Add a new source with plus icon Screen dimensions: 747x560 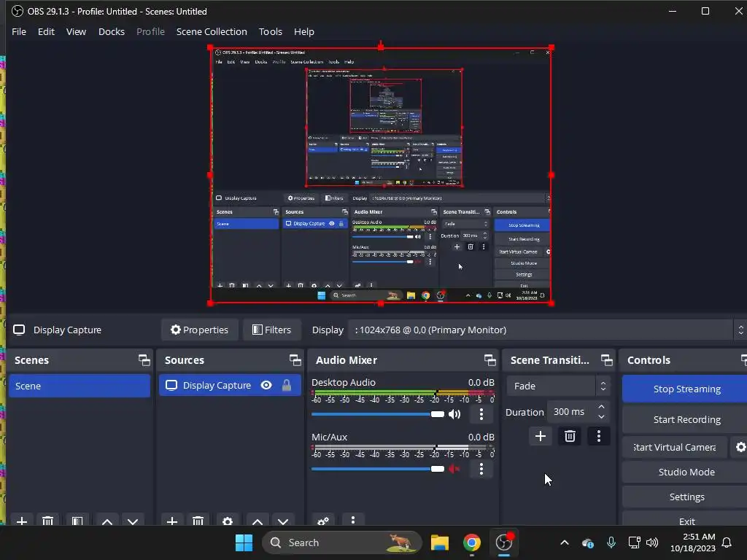[x=172, y=521]
